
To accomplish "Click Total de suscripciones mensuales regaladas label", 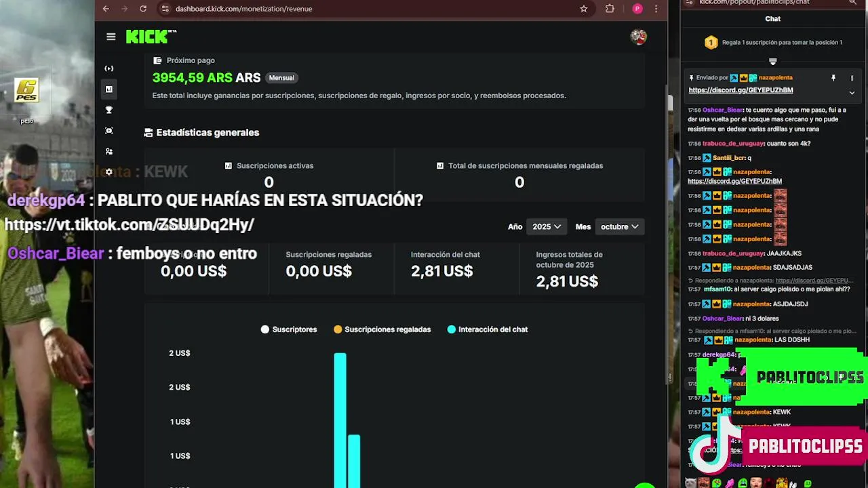I will 526,165.
